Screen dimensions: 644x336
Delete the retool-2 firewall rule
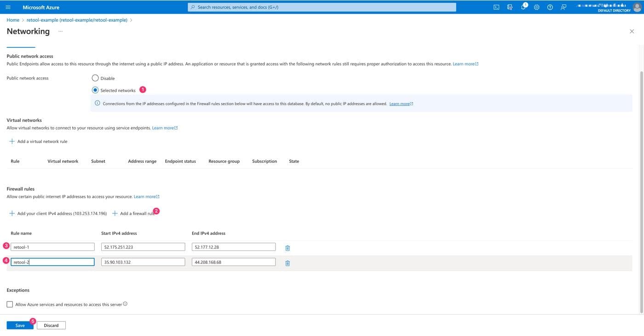[x=287, y=263]
